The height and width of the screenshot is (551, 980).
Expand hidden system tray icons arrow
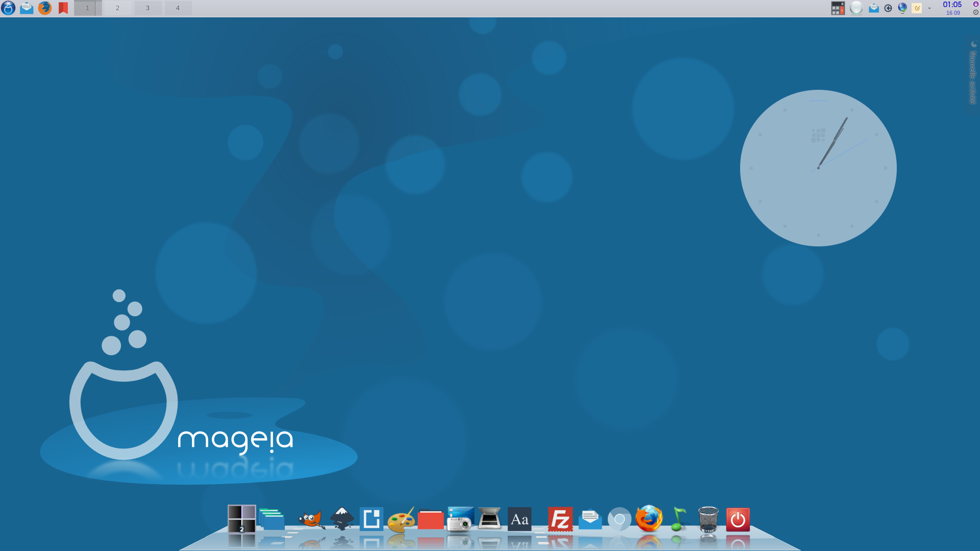[929, 8]
